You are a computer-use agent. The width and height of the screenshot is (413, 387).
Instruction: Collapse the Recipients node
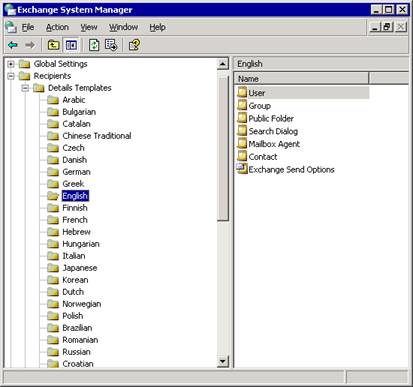tap(11, 76)
